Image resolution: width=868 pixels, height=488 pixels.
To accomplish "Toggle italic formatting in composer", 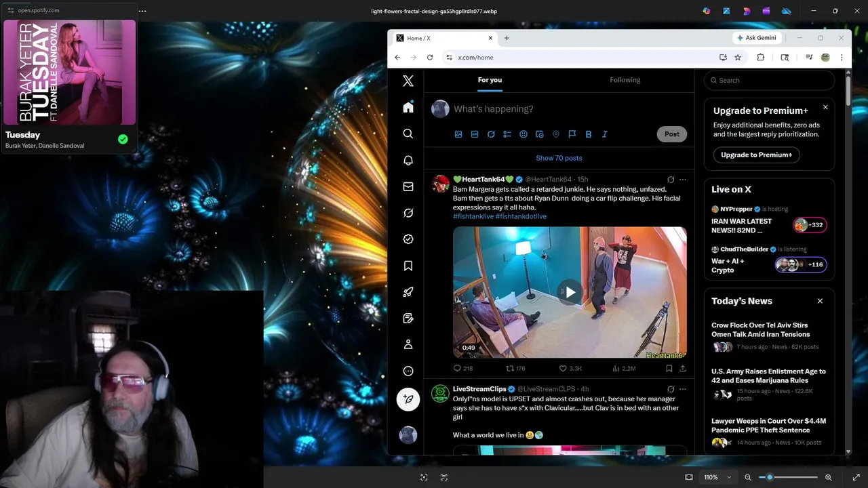I will point(605,134).
